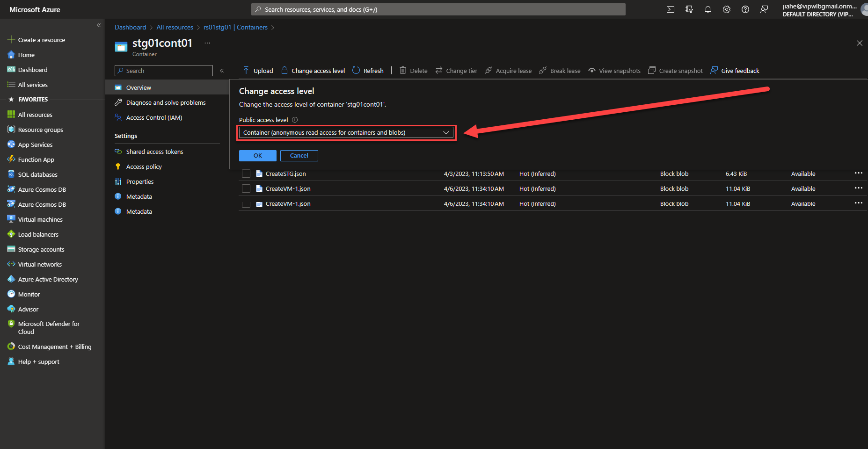The image size is (868, 449).
Task: Go to Dashboard breadcrumb link
Action: [x=131, y=27]
